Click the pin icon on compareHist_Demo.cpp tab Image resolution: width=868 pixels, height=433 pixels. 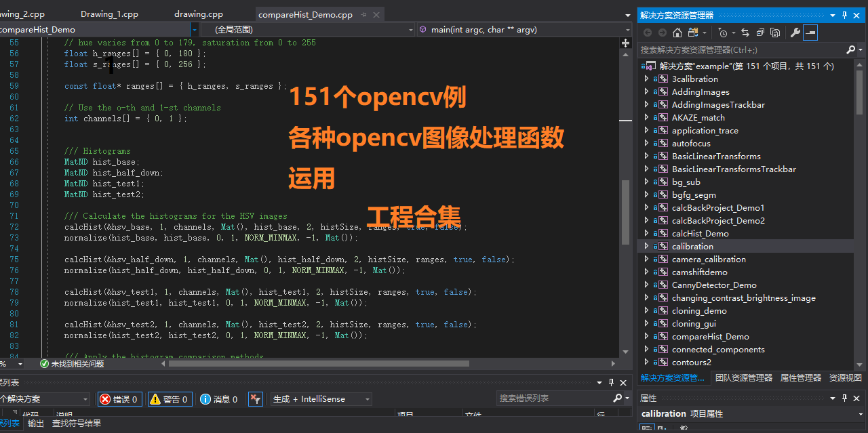[x=362, y=15]
